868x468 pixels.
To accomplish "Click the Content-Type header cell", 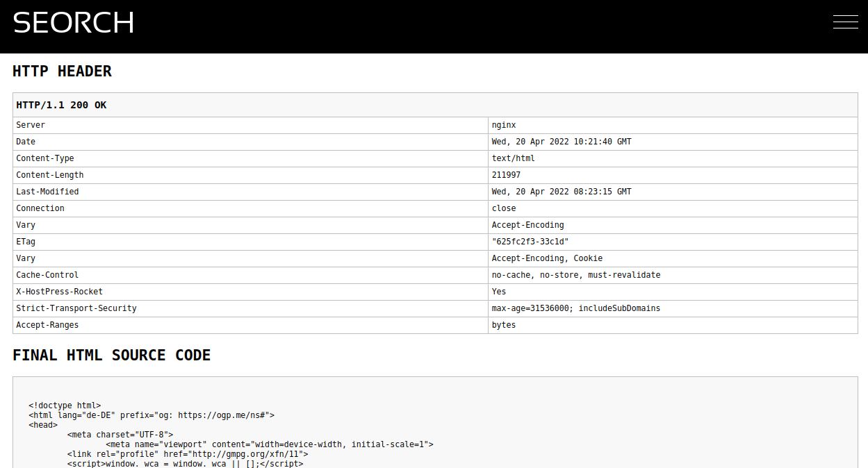I will pyautogui.click(x=251, y=159).
